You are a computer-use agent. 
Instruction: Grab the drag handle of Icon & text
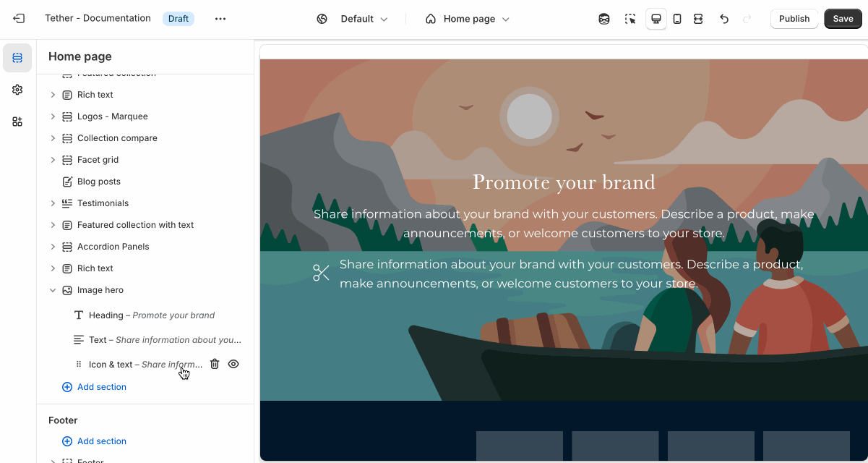(79, 365)
